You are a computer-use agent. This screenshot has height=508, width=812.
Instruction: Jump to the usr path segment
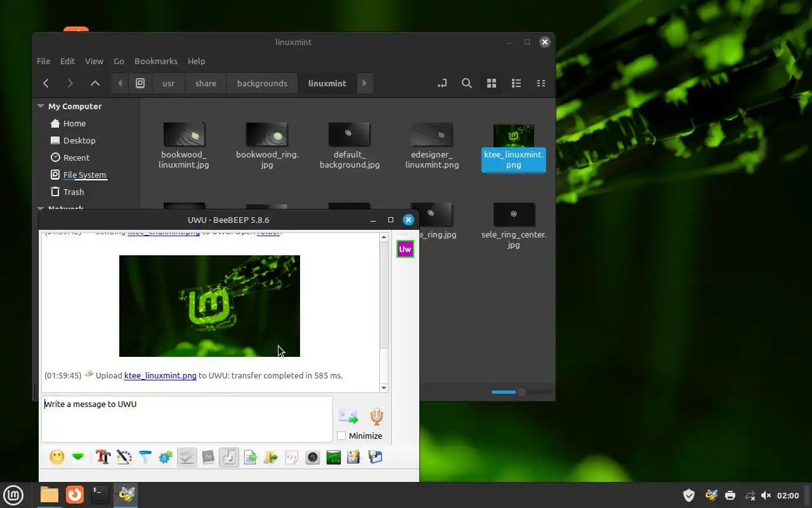[168, 83]
